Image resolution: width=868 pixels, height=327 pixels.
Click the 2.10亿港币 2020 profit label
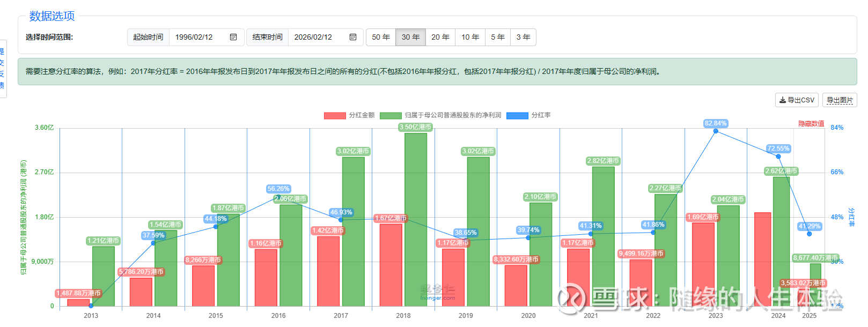click(x=541, y=197)
